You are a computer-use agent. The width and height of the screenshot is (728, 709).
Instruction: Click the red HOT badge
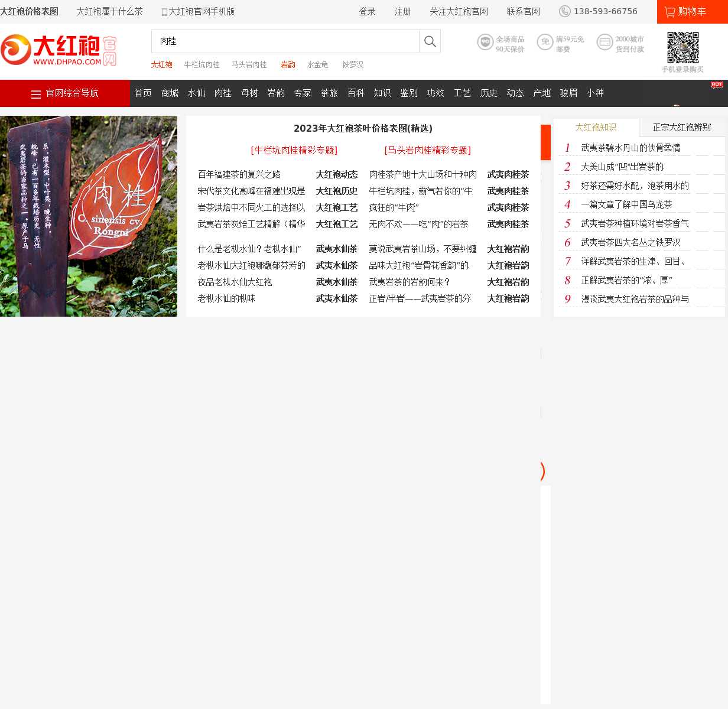[717, 85]
